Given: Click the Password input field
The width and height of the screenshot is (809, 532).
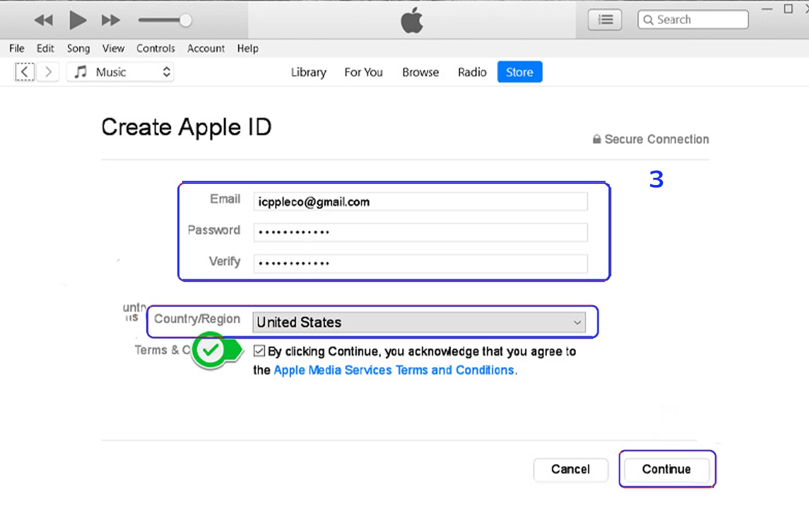Looking at the screenshot, I should 421,232.
